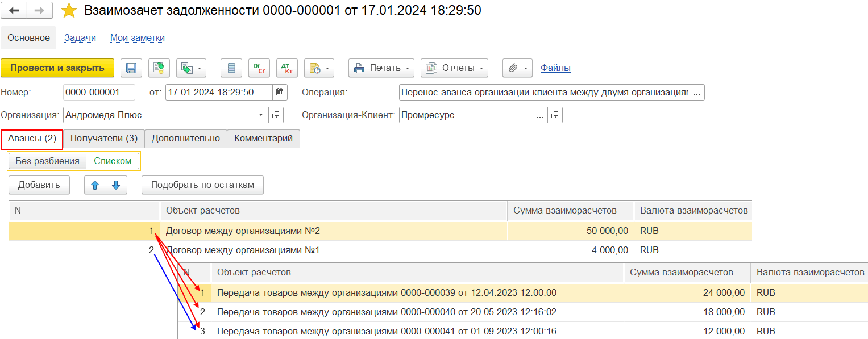Open the Отчеты dropdown menu
Image resolution: width=868 pixels, height=339 pixels.
(x=454, y=68)
